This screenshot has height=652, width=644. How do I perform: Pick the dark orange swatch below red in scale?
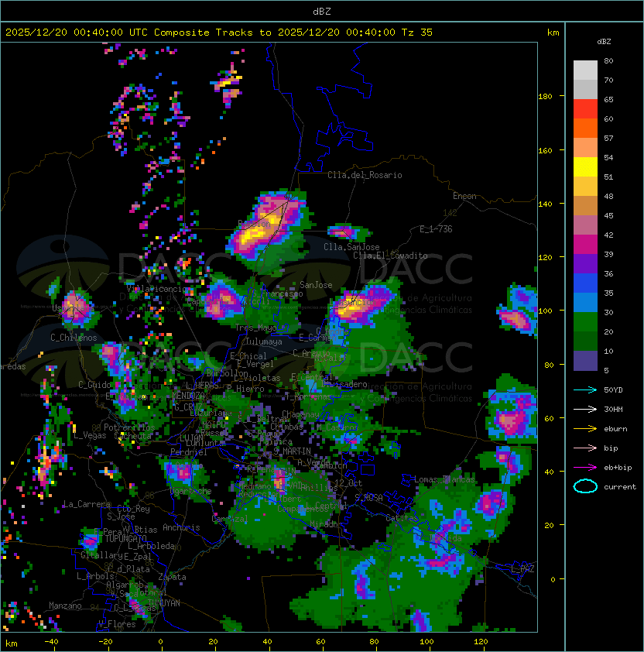[585, 129]
